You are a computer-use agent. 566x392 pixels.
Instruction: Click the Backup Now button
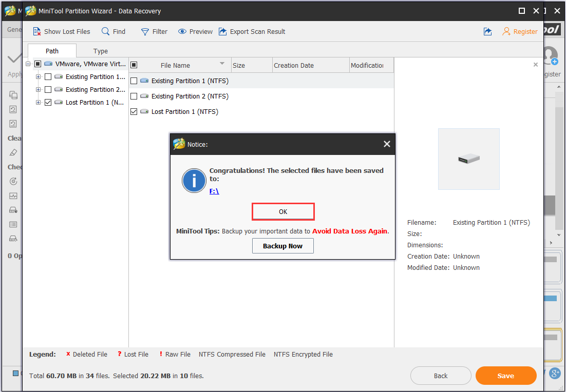282,246
